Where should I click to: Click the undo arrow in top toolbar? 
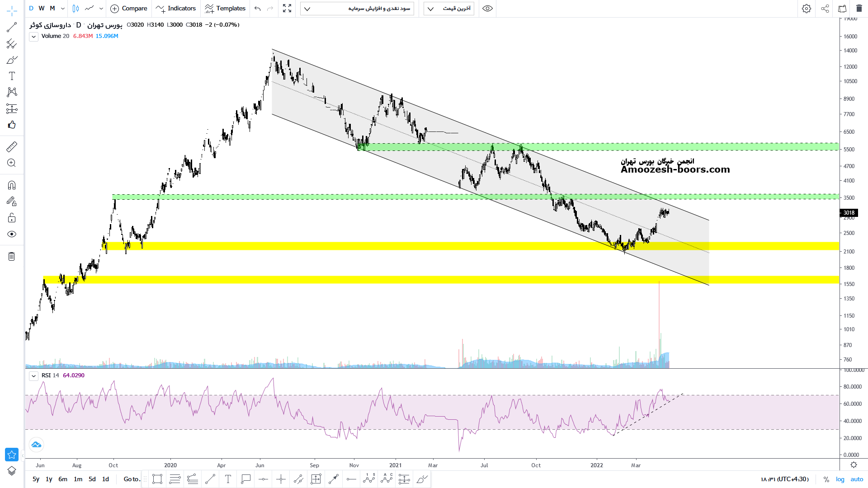pyautogui.click(x=258, y=9)
